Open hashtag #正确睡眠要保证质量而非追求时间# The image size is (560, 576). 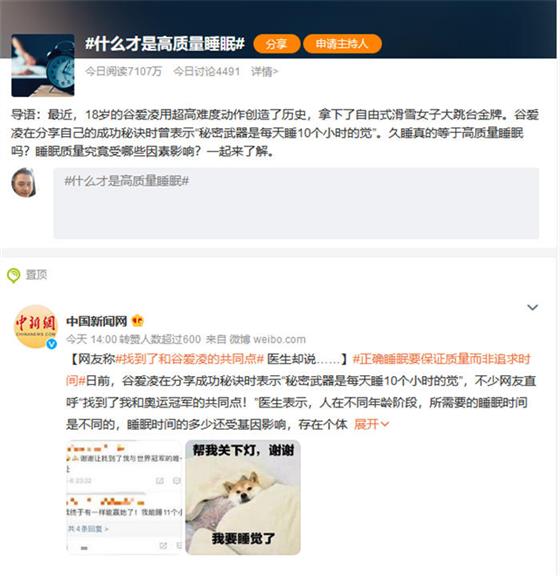[x=298, y=370]
